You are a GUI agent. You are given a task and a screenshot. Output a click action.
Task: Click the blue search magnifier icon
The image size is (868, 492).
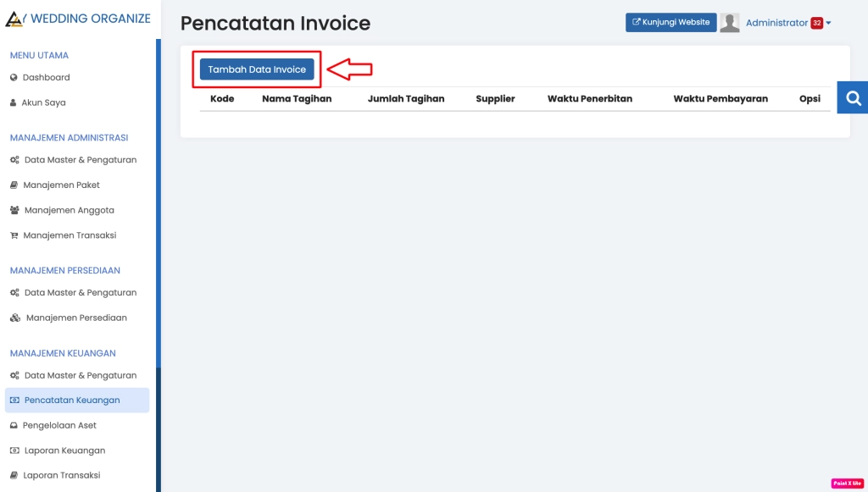853,98
